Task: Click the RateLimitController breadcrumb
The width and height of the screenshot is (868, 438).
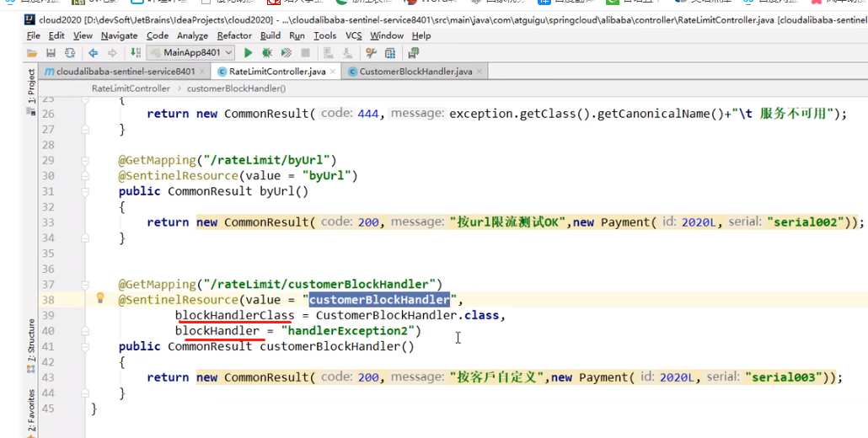Action: pyautogui.click(x=131, y=88)
